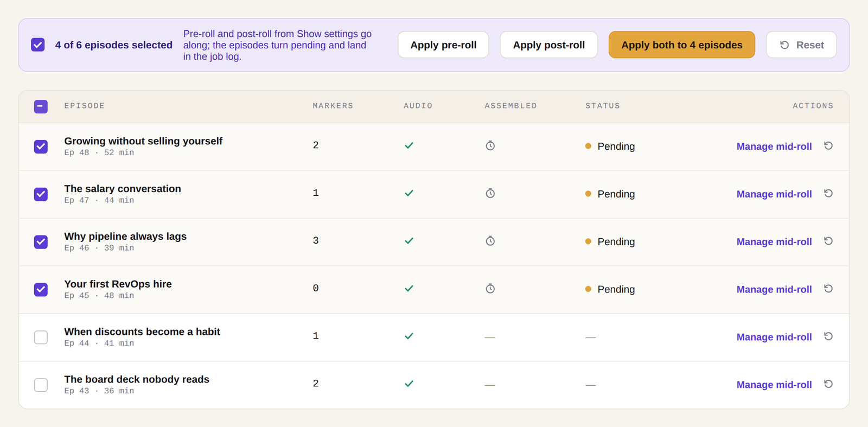The width and height of the screenshot is (868, 427).
Task: Apply both to 4 episodes
Action: (x=682, y=44)
